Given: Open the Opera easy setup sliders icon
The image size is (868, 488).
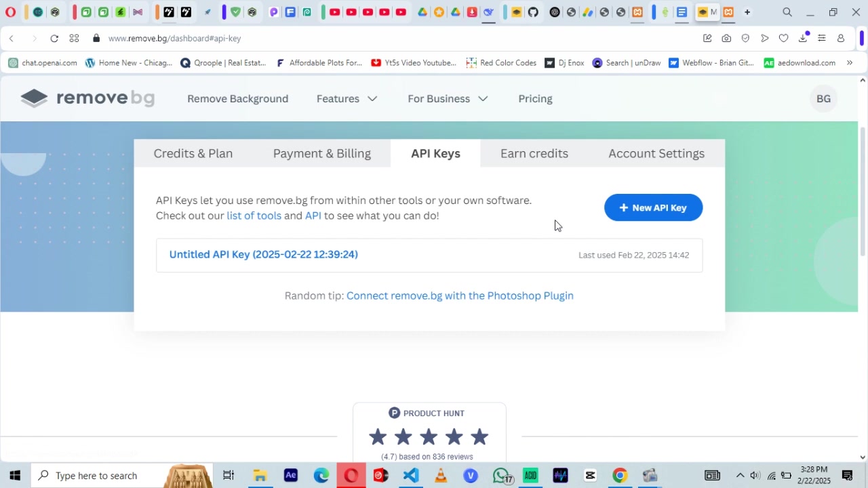Looking at the screenshot, I should pyautogui.click(x=822, y=39).
